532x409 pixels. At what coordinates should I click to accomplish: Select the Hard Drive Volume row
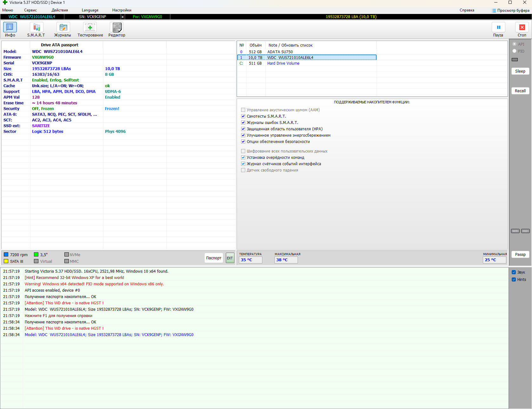(x=307, y=63)
